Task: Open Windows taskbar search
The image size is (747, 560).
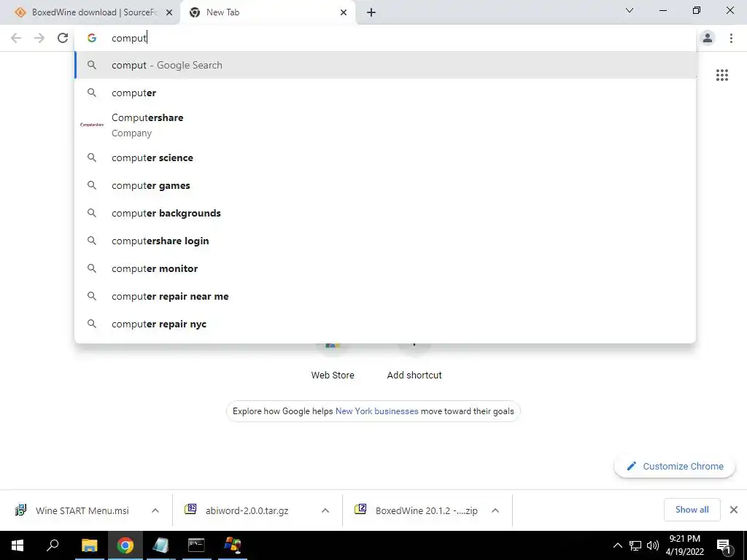Action: point(53,545)
